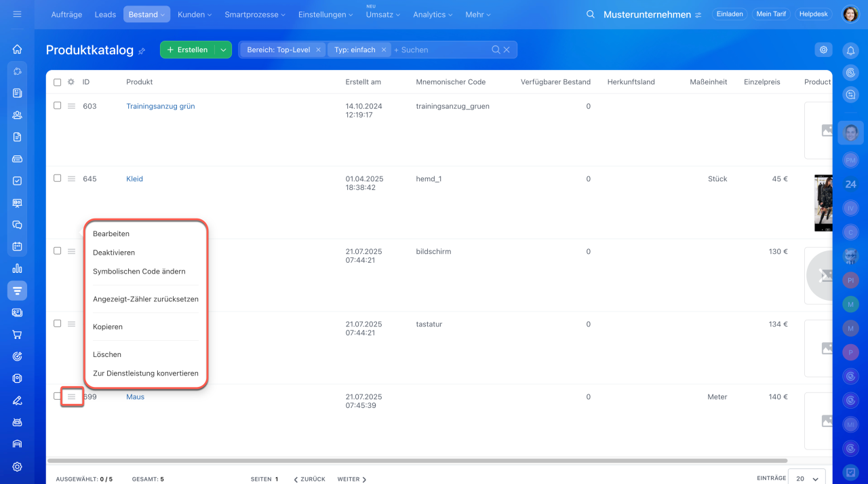Open the home icon in left sidebar

pos(17,49)
